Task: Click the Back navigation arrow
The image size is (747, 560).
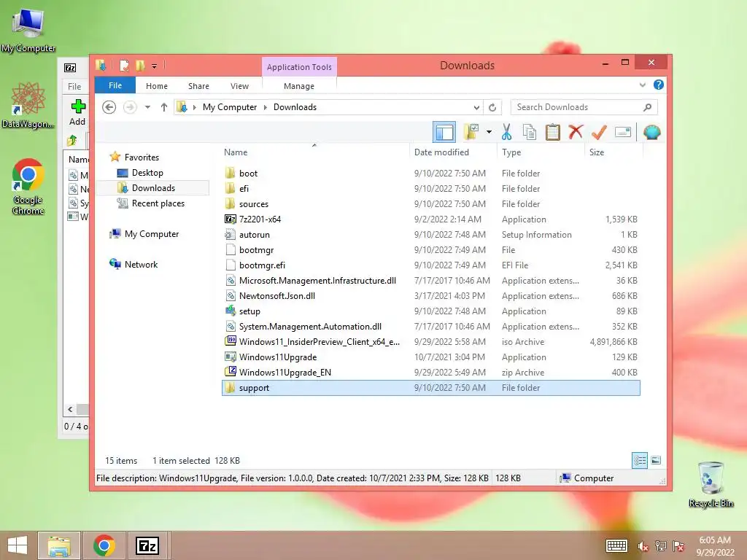Action: tap(109, 107)
